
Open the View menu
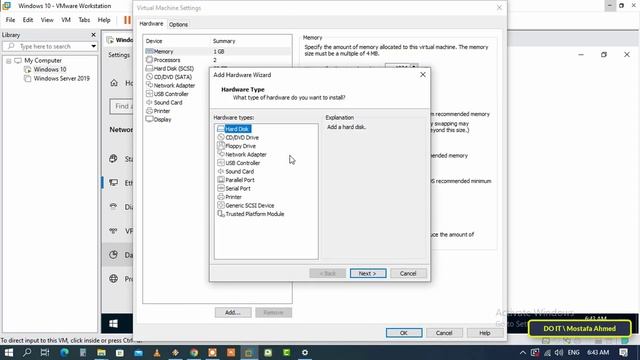click(47, 20)
